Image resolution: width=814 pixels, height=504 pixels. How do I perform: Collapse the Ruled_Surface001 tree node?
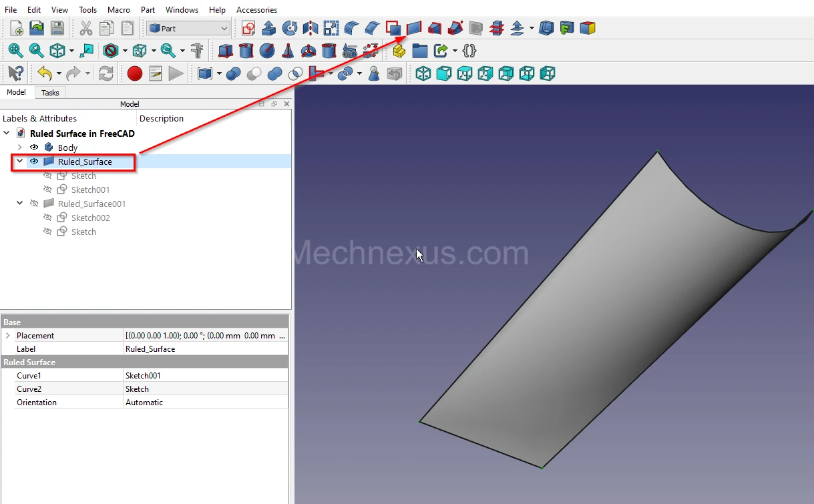(x=19, y=204)
